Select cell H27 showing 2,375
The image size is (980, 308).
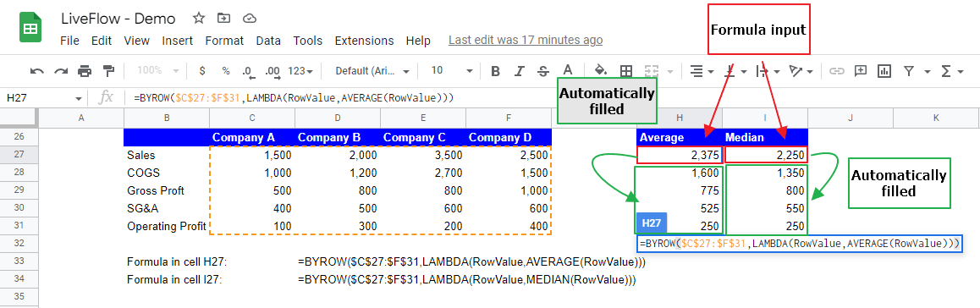click(x=680, y=154)
